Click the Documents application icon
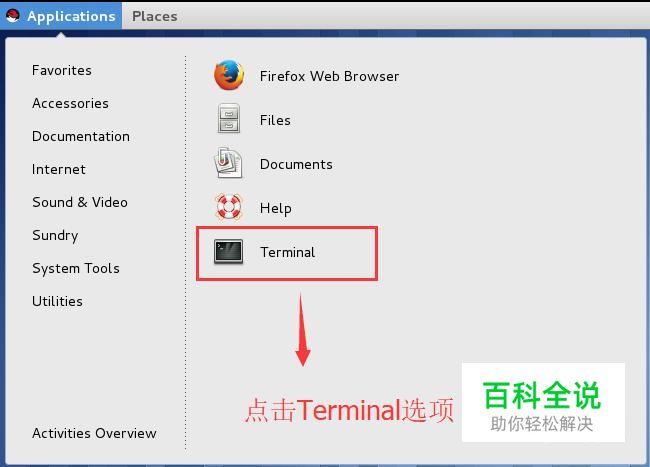This screenshot has width=650, height=467. coord(228,163)
